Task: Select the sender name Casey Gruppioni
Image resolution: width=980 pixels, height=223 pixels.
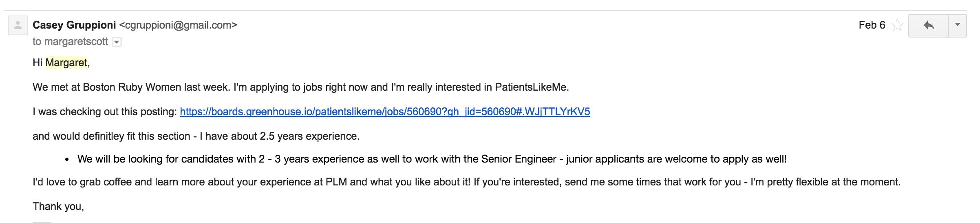Action: [x=74, y=25]
